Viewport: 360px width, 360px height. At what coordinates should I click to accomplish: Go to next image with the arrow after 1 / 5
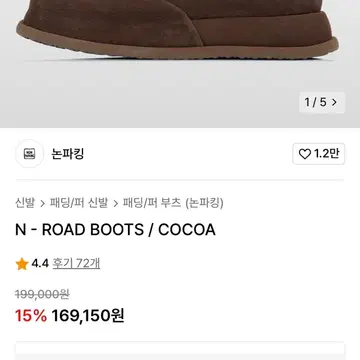tap(334, 102)
